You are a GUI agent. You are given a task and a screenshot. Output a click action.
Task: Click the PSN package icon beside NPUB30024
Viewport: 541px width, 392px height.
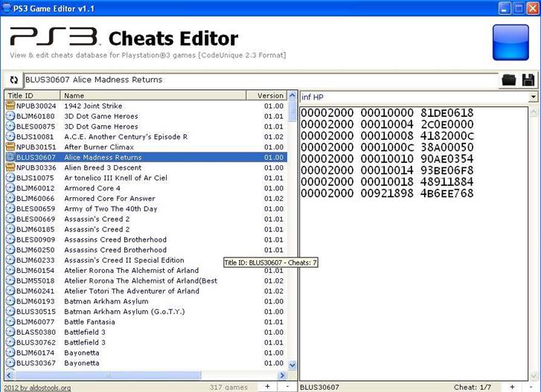(x=10, y=106)
